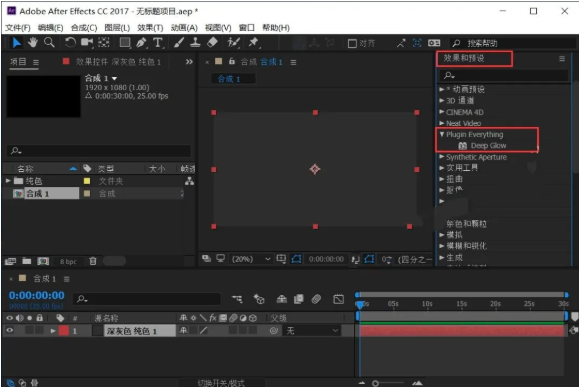Open the 文件(F) menu
Screen dimensions: 579x389
click(x=18, y=28)
